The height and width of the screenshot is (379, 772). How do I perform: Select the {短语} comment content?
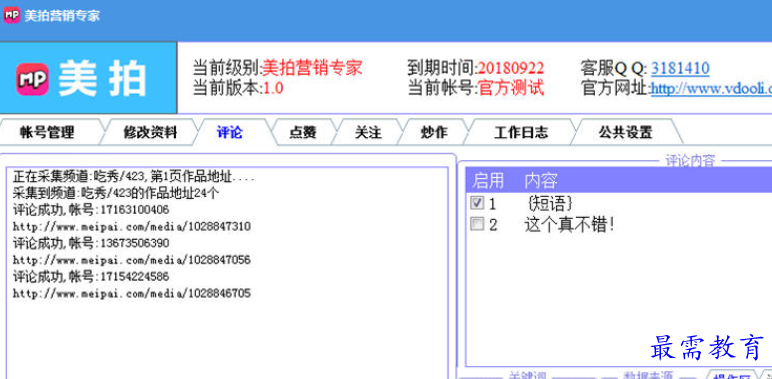point(549,203)
